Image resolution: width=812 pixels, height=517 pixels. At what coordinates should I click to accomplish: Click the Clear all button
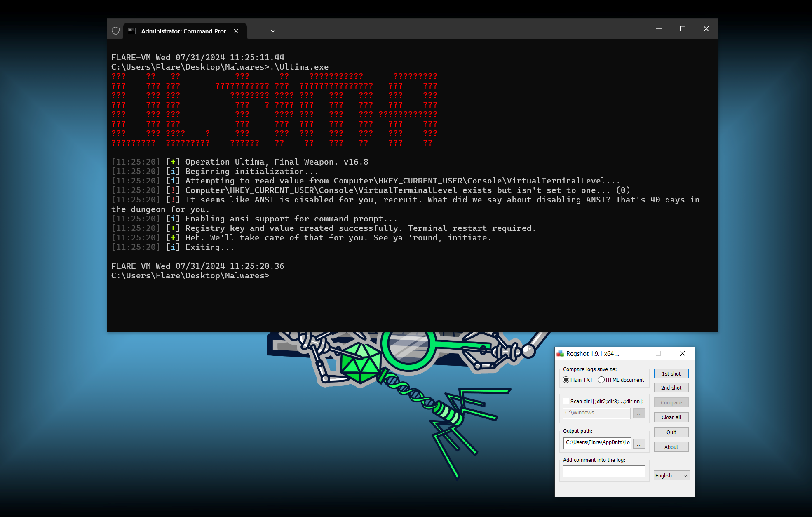(671, 417)
